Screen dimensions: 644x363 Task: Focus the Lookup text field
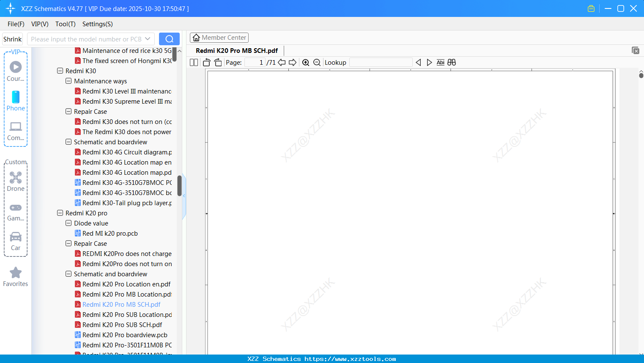pos(381,63)
